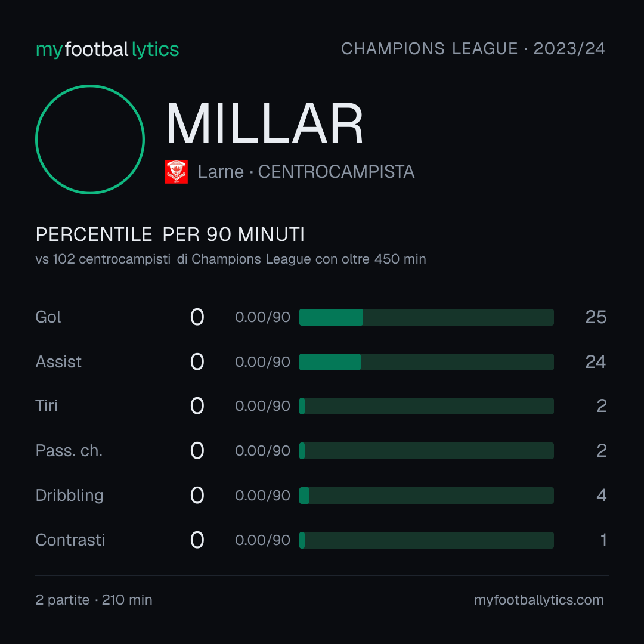Click the Dribbling percentile bar
Viewport: 644px width, 644px height.
coord(426,496)
